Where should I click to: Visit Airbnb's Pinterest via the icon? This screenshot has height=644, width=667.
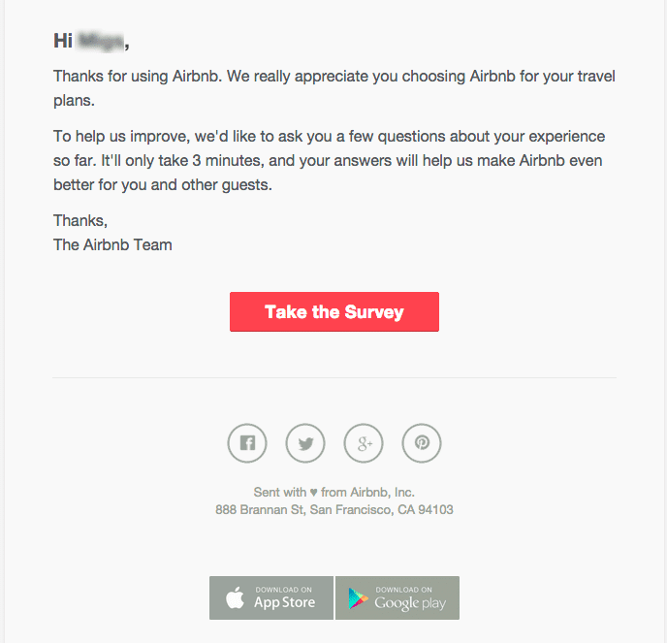click(422, 443)
